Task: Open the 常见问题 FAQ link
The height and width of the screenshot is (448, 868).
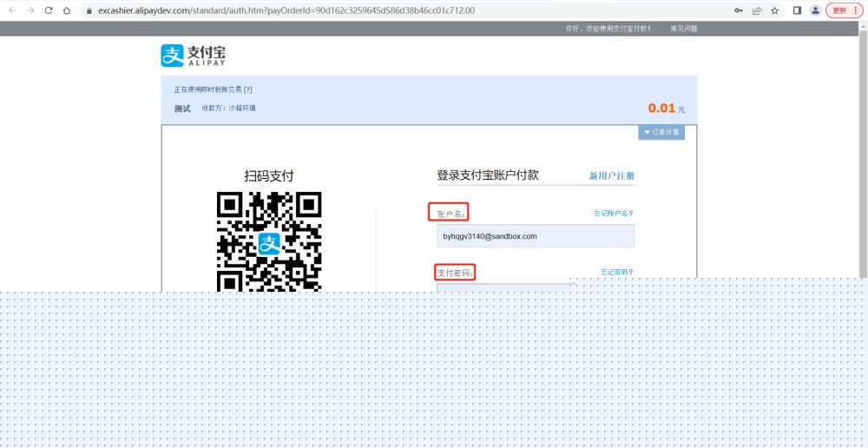Action: pyautogui.click(x=683, y=29)
